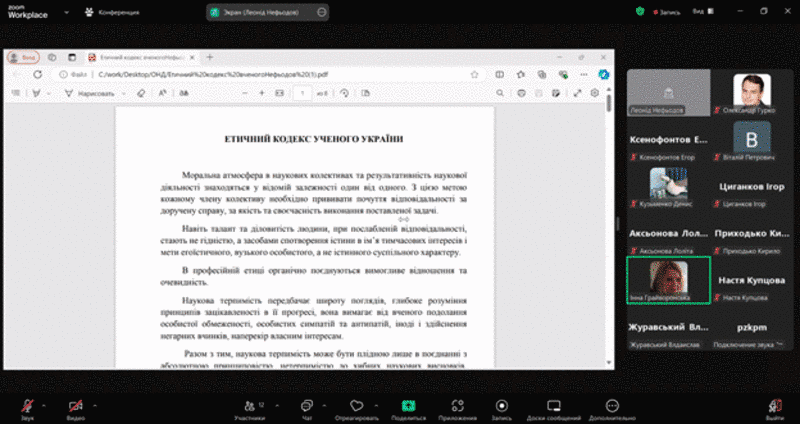Screen dimensions: 800x424
Task: Open Приложения apps menu
Action: pos(458,410)
